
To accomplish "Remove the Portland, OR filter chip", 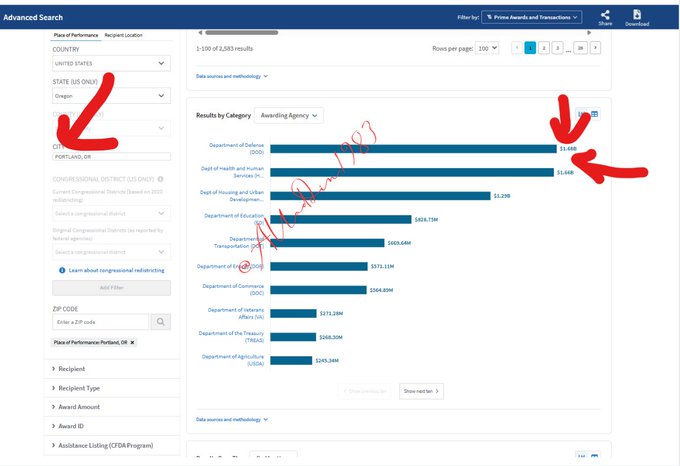I will (x=132, y=342).
